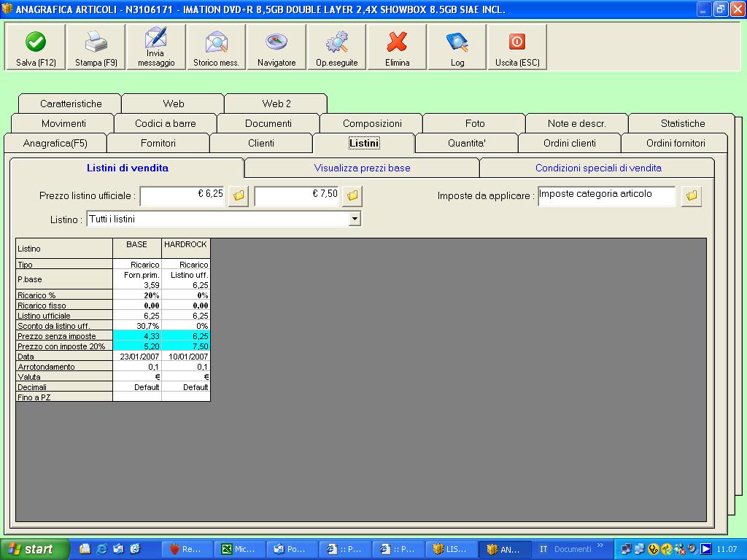747x560 pixels.
Task: Select BASE Ricarico % cell showing 20%
Action: coord(136,295)
